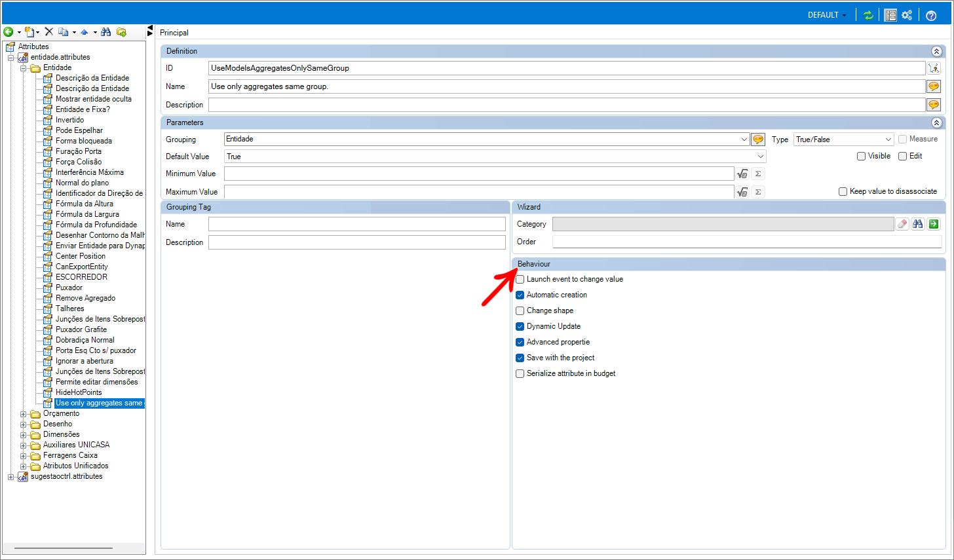
Task: Erase Wizard category with eraser icon
Action: [x=902, y=224]
